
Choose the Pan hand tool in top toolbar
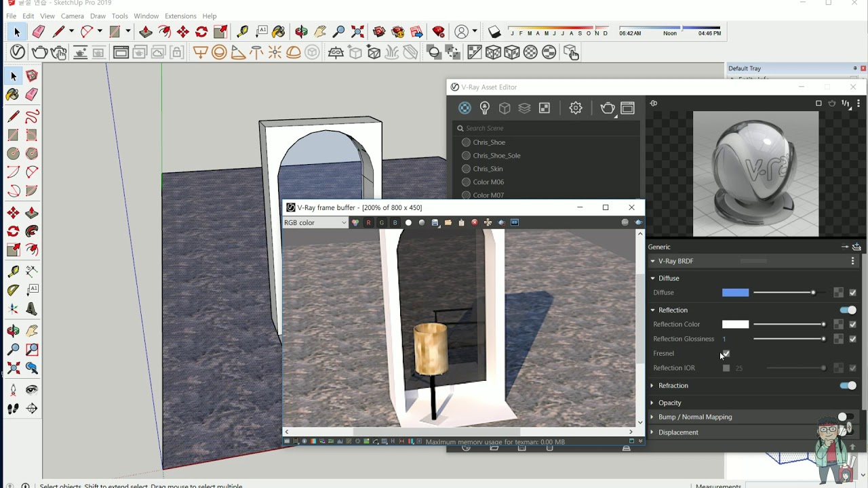point(320,32)
